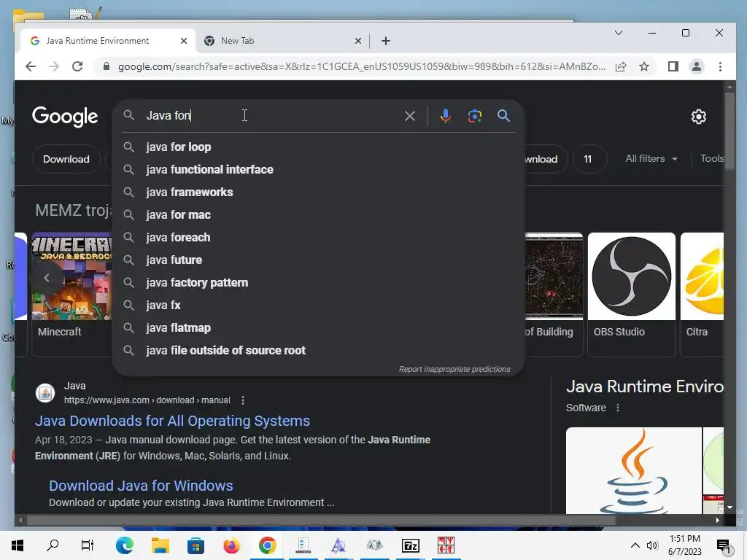Click the padlock site info icon
The image size is (747, 560).
click(107, 66)
